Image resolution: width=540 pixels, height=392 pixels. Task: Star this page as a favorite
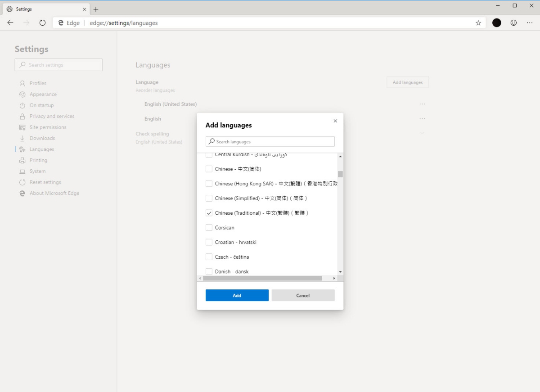(x=478, y=23)
